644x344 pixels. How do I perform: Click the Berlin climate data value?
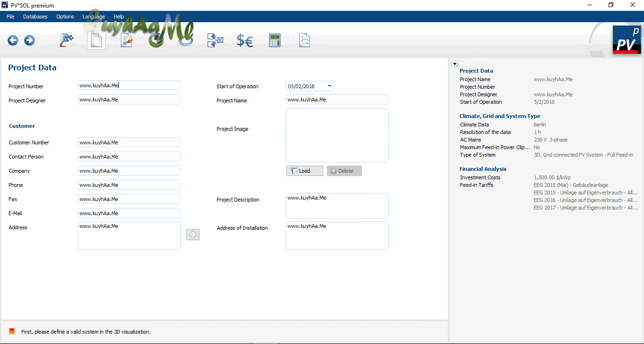pyautogui.click(x=540, y=125)
